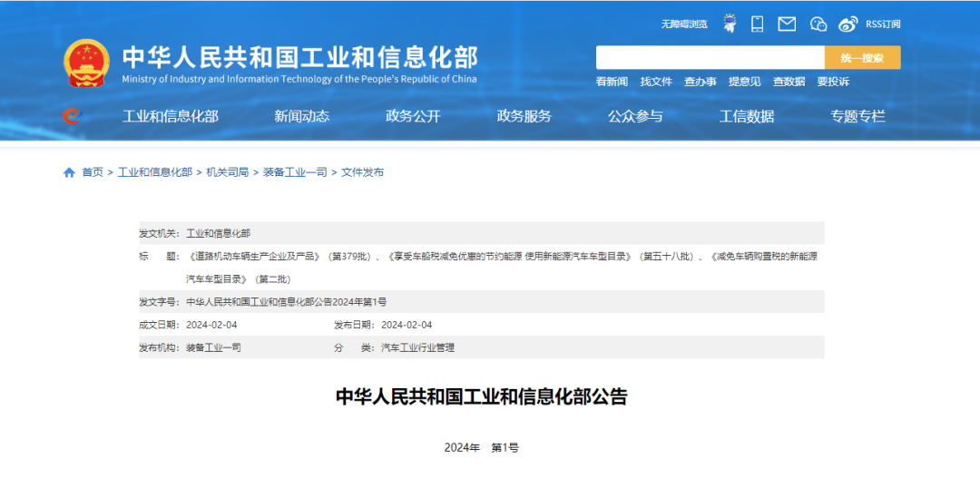This screenshot has width=980, height=488.
Task: Focus the site search input box
Action: coord(710,57)
